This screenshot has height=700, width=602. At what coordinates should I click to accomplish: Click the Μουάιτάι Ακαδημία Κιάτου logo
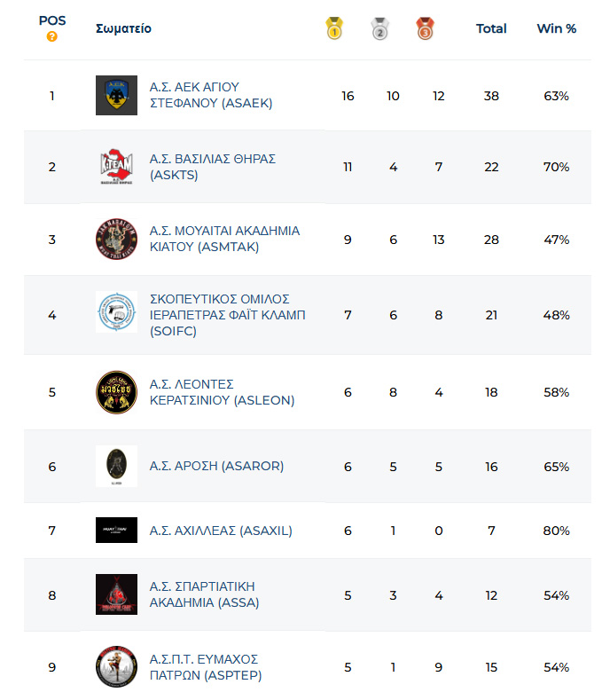coord(116,239)
